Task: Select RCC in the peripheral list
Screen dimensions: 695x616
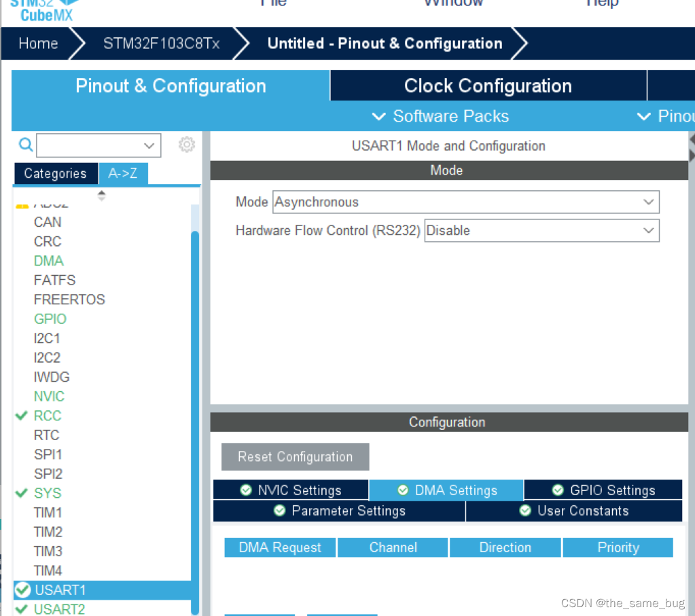Action: click(x=48, y=416)
